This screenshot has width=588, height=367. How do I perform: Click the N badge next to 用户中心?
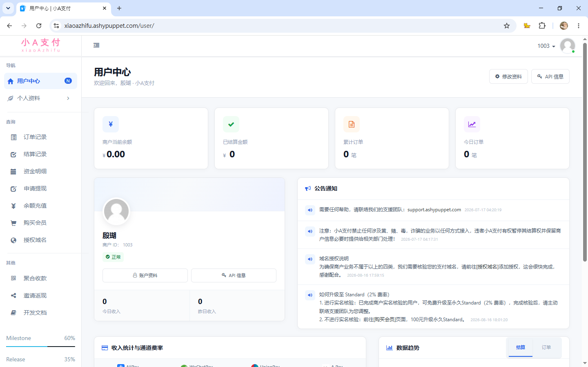click(68, 81)
